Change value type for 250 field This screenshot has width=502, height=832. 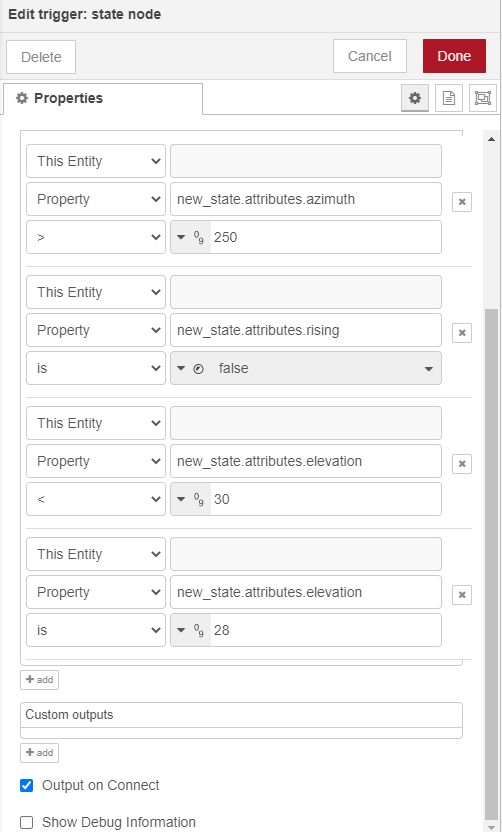191,237
